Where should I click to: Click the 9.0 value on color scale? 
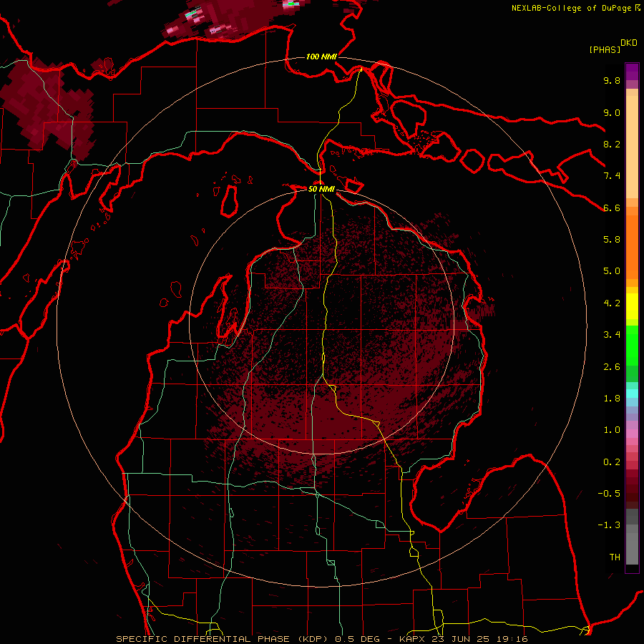tap(612, 113)
